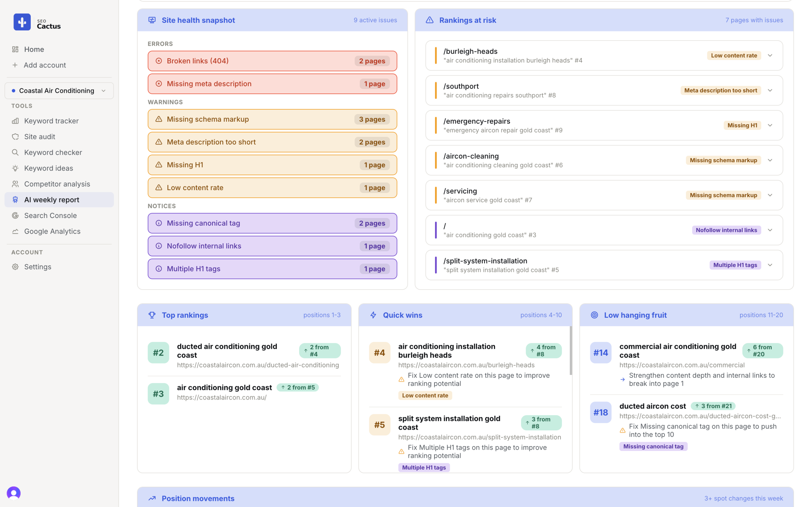
Task: Expand the /split-system-installation ranking row
Action: click(x=770, y=265)
